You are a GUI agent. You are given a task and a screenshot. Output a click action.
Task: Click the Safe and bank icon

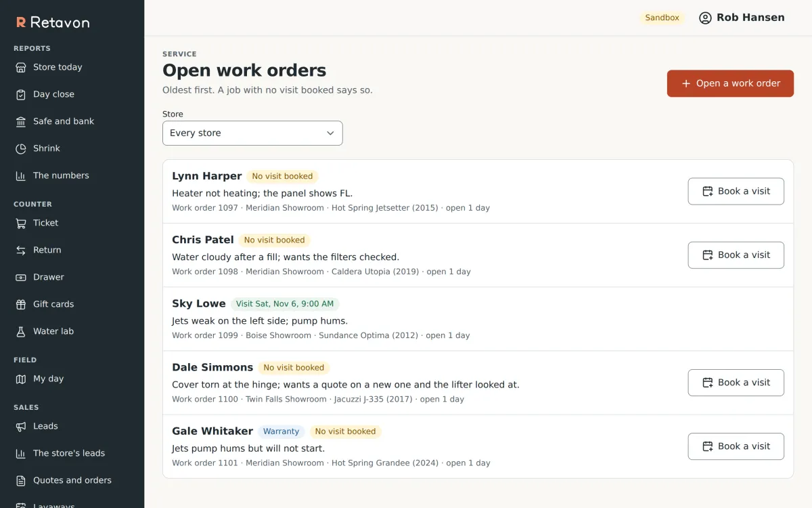(x=21, y=121)
